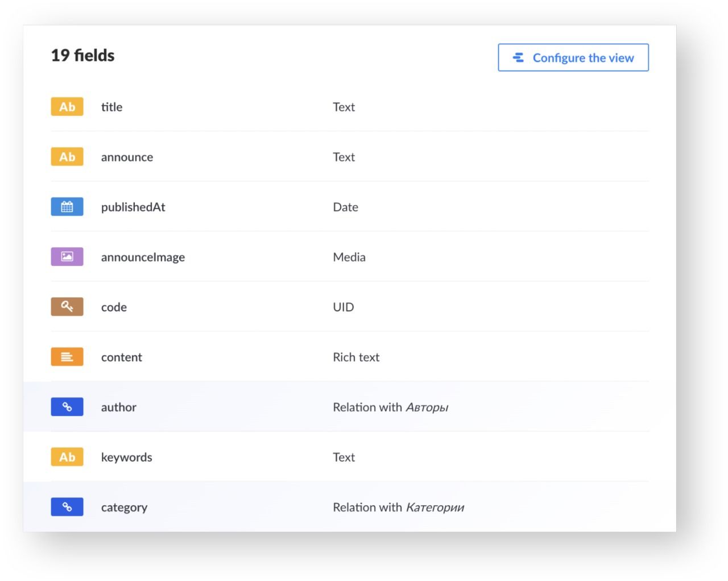Click the relation link icon beside author
728x581 pixels.
[x=67, y=407]
